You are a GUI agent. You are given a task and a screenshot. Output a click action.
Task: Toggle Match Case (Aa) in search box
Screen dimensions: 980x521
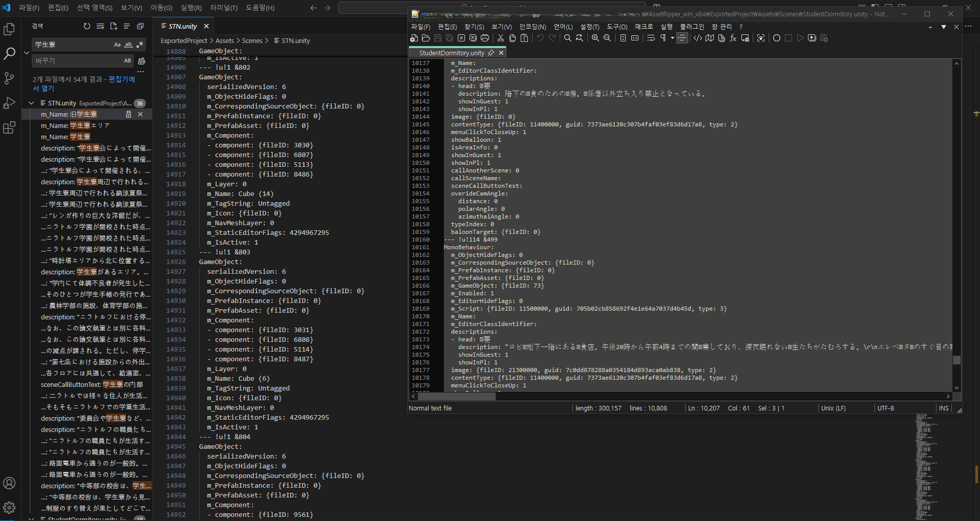coord(117,45)
